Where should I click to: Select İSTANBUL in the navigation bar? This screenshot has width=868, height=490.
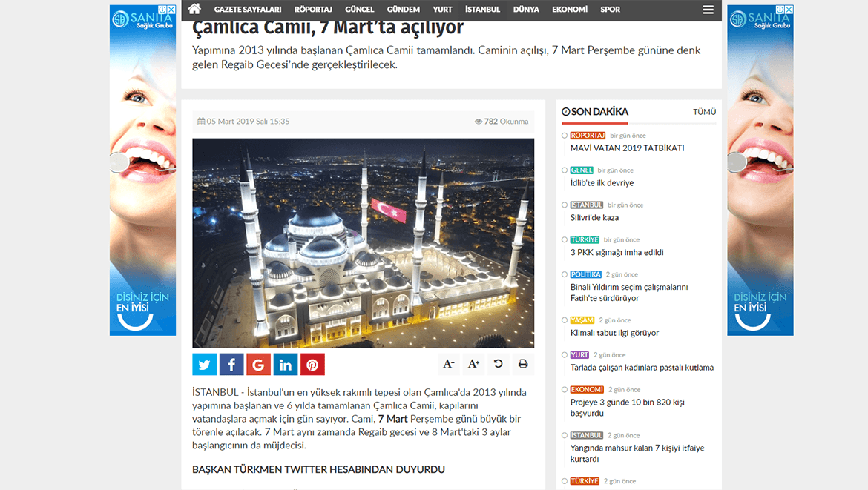pyautogui.click(x=482, y=10)
